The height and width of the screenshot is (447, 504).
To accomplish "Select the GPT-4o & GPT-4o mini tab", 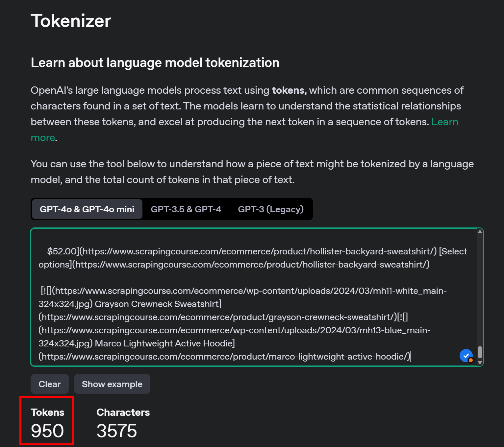I will tap(87, 209).
